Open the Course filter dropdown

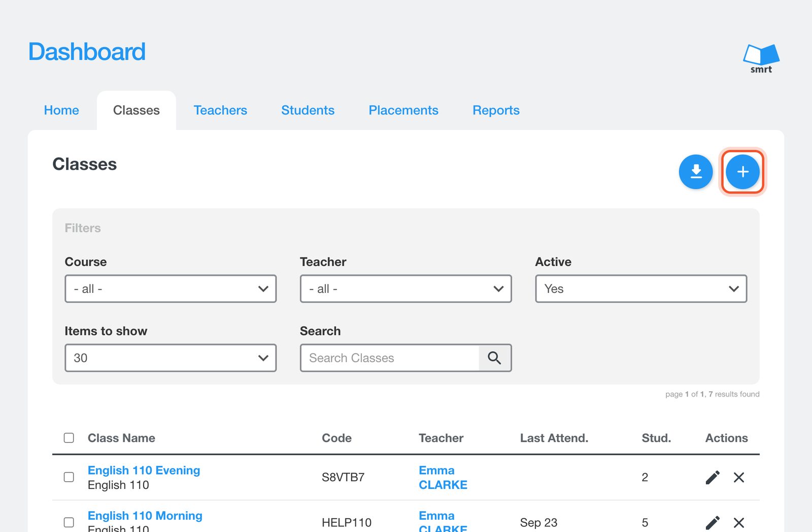pyautogui.click(x=171, y=289)
